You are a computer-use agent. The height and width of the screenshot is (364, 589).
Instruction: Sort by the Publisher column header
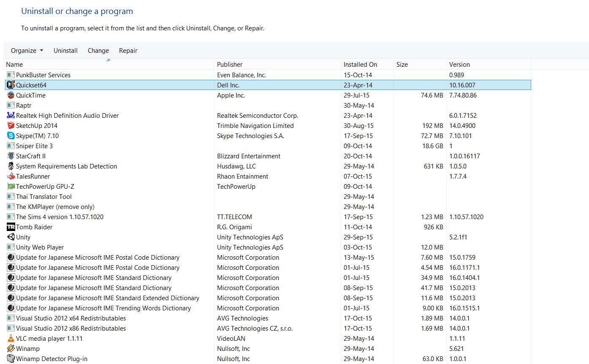click(x=278, y=65)
